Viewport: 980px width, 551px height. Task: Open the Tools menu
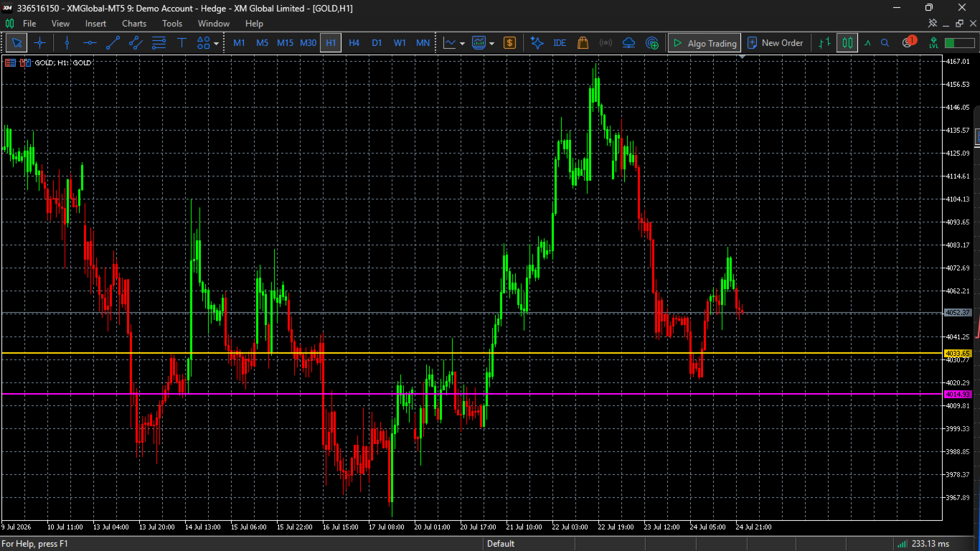pyautogui.click(x=172, y=24)
